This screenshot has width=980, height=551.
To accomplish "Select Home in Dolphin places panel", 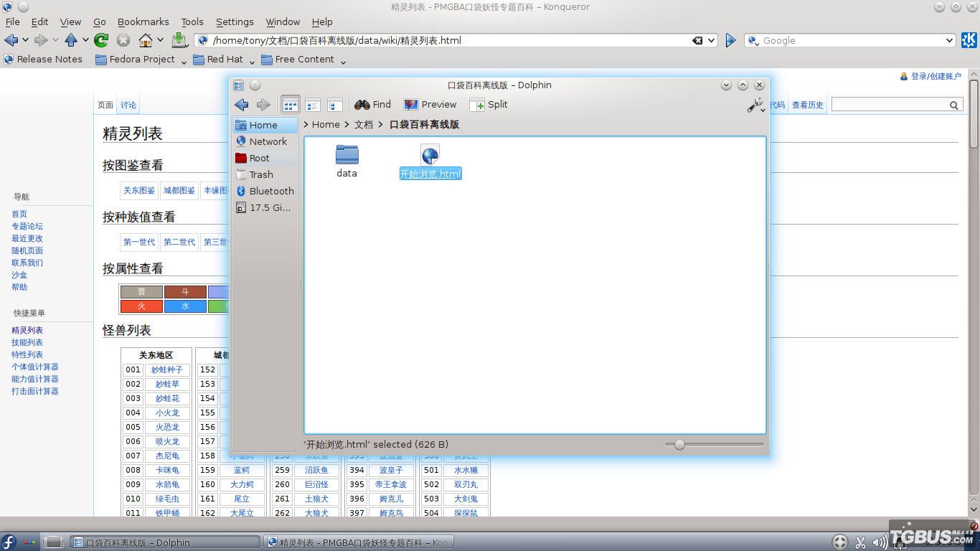I will pyautogui.click(x=265, y=125).
